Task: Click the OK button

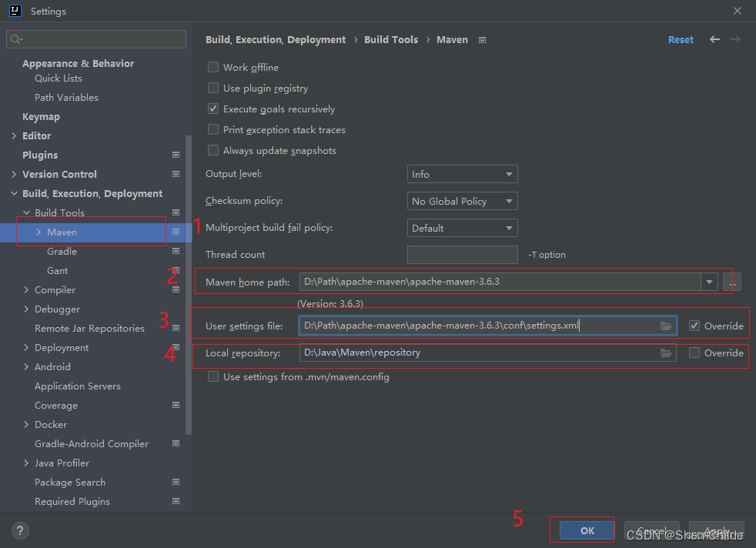Action: [587, 530]
